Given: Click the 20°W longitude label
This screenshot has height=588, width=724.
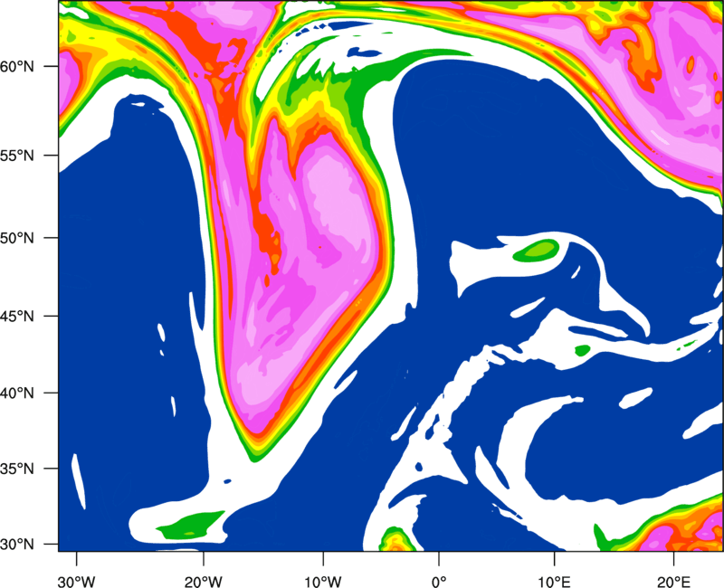Looking at the screenshot, I should (203, 582).
